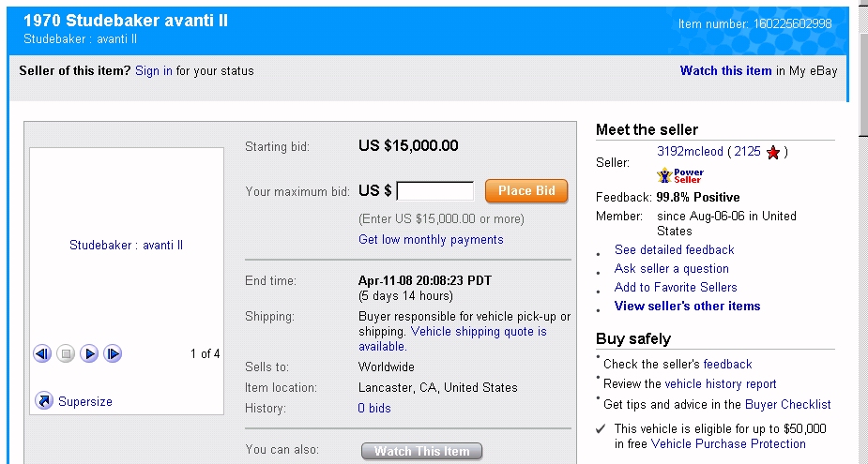Skip to the next photo in slideshow
The image size is (868, 464).
pos(113,353)
